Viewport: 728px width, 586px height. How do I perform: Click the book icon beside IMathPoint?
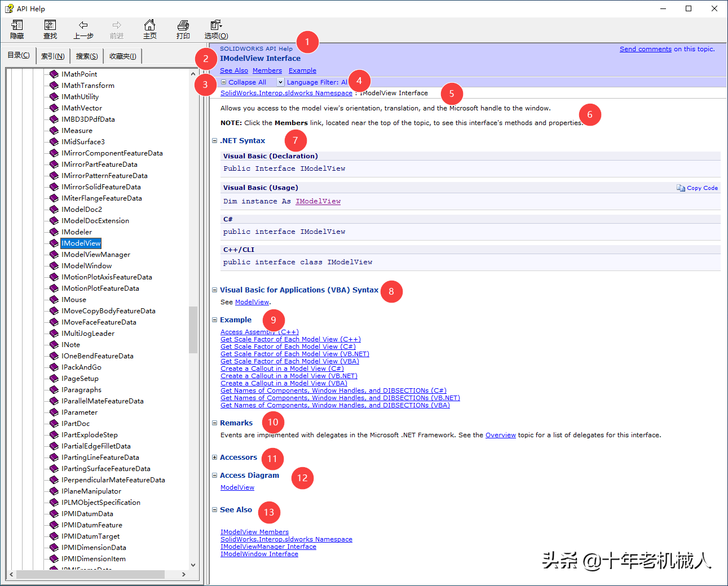54,74
